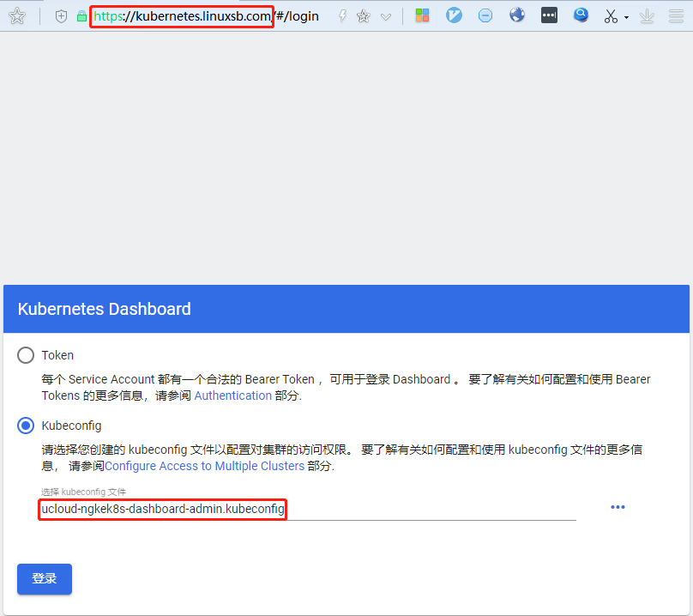Click the three-dot kubeconfig file browse button
693x616 pixels.
[618, 507]
